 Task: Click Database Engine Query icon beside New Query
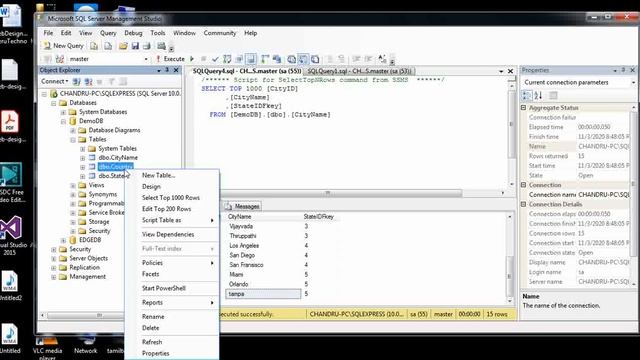(94, 46)
